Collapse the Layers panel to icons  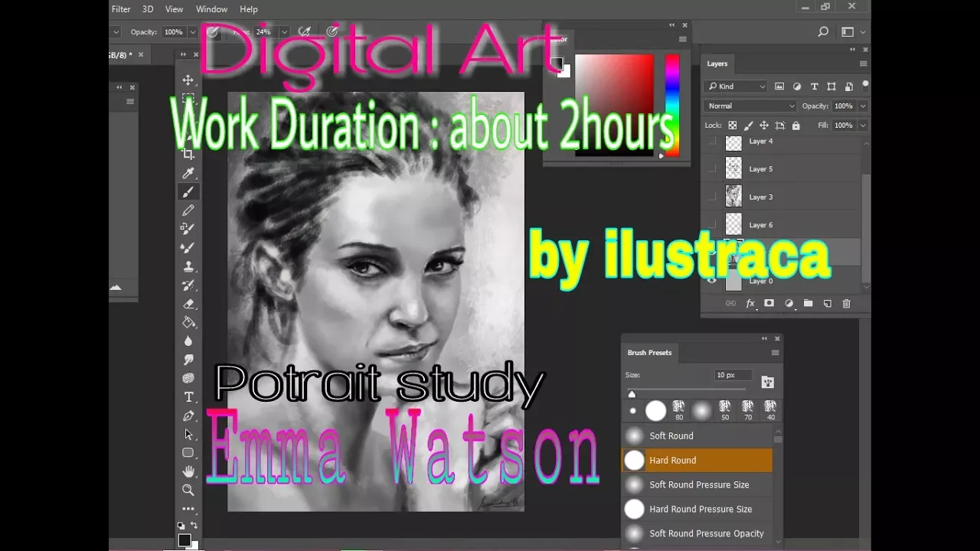853,49
